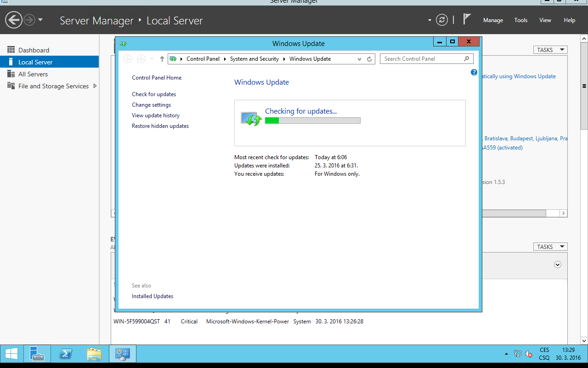Viewport: 588px width, 368px height.
Task: Open the Windows Start button
Action: 11,354
